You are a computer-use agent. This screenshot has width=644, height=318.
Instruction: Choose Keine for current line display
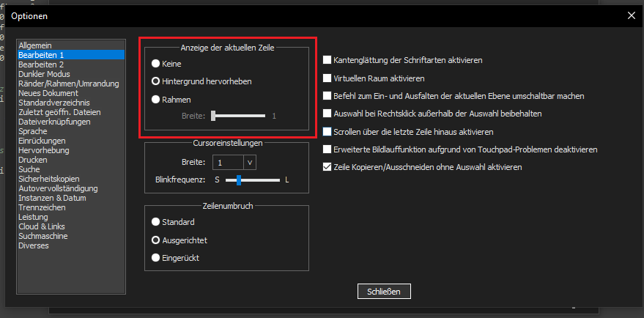click(155, 64)
